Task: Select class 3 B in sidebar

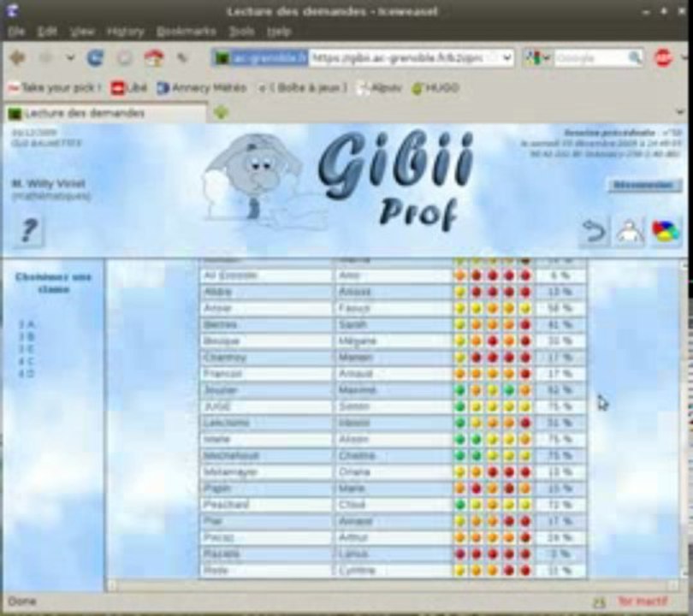Action: click(27, 337)
